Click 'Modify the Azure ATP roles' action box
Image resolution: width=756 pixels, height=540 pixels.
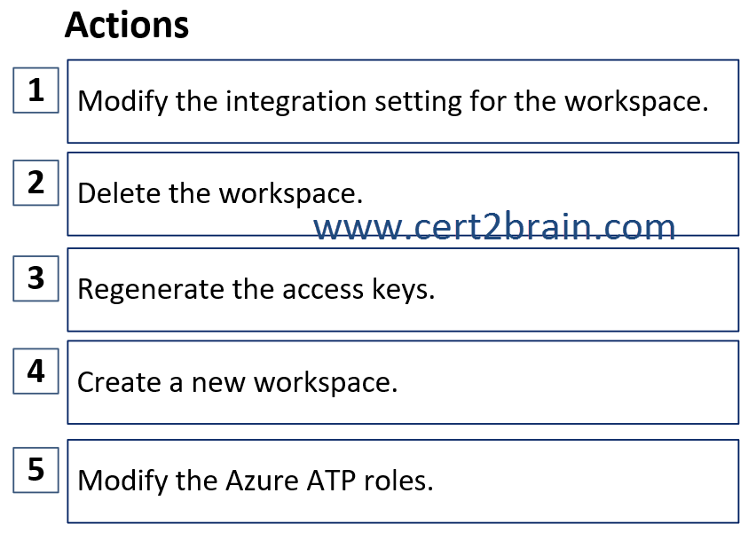[x=403, y=481]
